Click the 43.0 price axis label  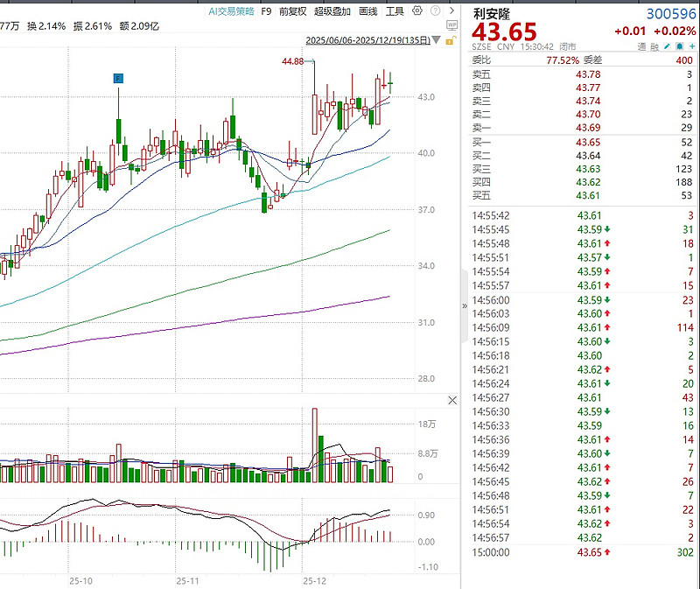click(426, 97)
